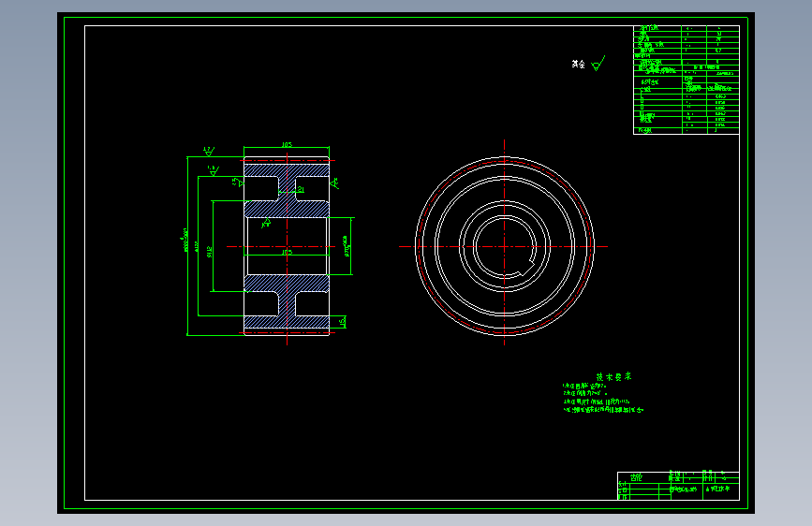Select the 齿轮 name in the title block
812x526 pixels.
point(637,477)
